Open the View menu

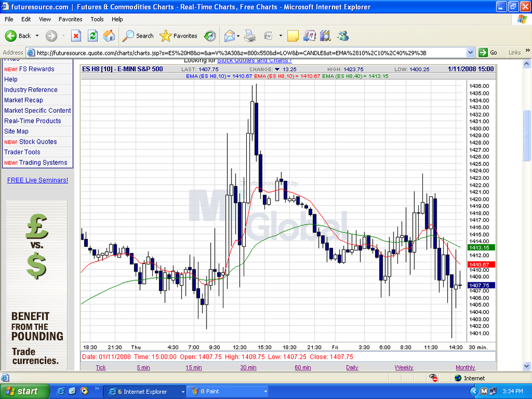click(x=45, y=19)
